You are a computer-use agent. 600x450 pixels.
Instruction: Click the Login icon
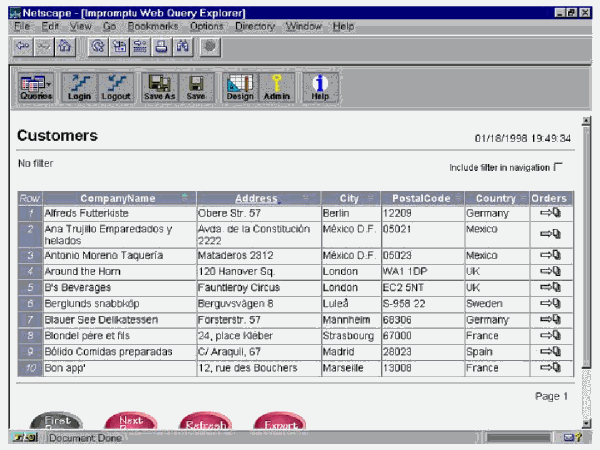tap(79, 87)
